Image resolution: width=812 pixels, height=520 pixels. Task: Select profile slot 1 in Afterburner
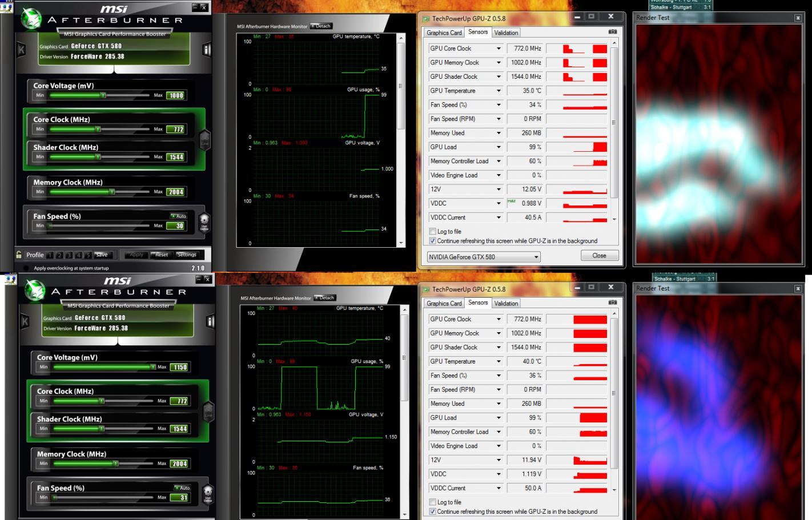click(50, 255)
